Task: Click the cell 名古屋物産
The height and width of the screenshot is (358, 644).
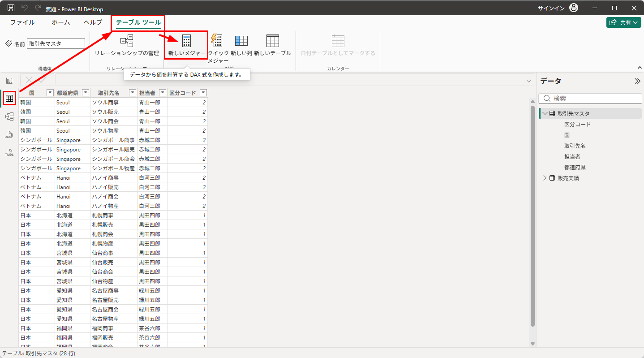Action: pyautogui.click(x=113, y=319)
